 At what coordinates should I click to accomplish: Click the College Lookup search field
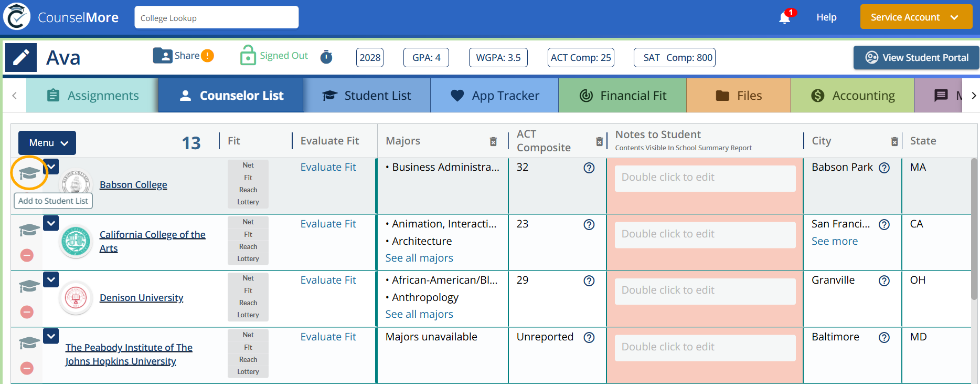(x=217, y=17)
